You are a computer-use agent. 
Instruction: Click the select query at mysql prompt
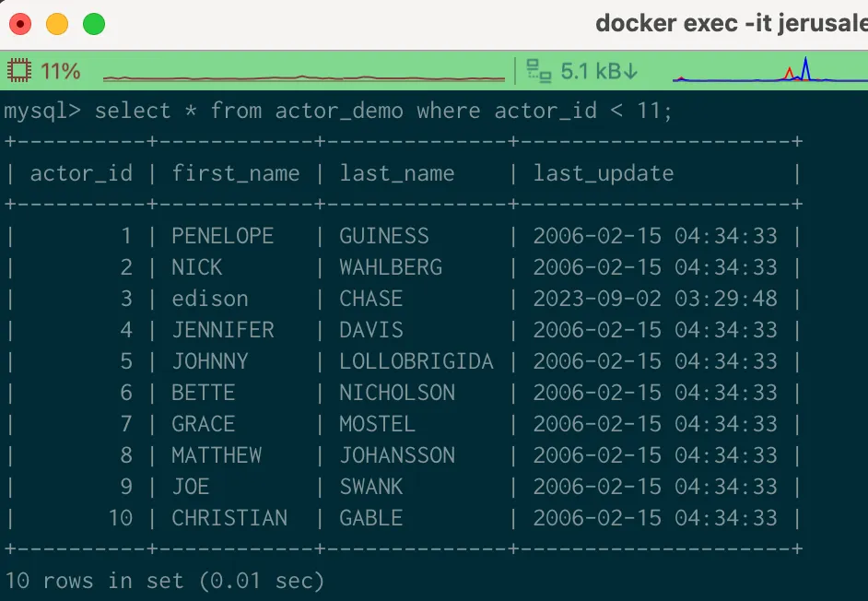(x=383, y=112)
